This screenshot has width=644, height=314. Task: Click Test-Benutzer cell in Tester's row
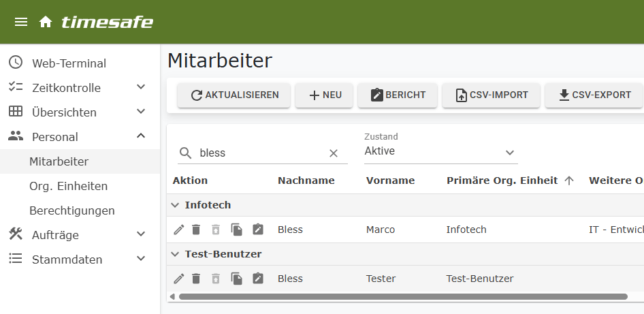[480, 279]
